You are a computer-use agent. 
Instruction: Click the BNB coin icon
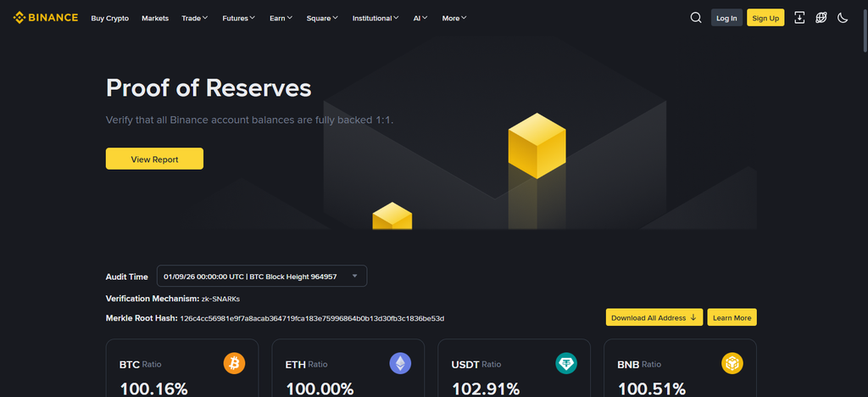click(732, 363)
